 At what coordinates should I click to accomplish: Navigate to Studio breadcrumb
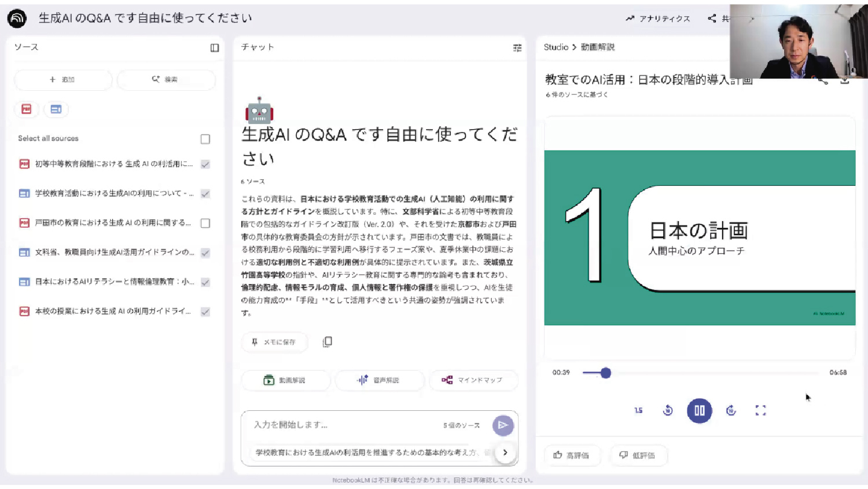point(556,47)
